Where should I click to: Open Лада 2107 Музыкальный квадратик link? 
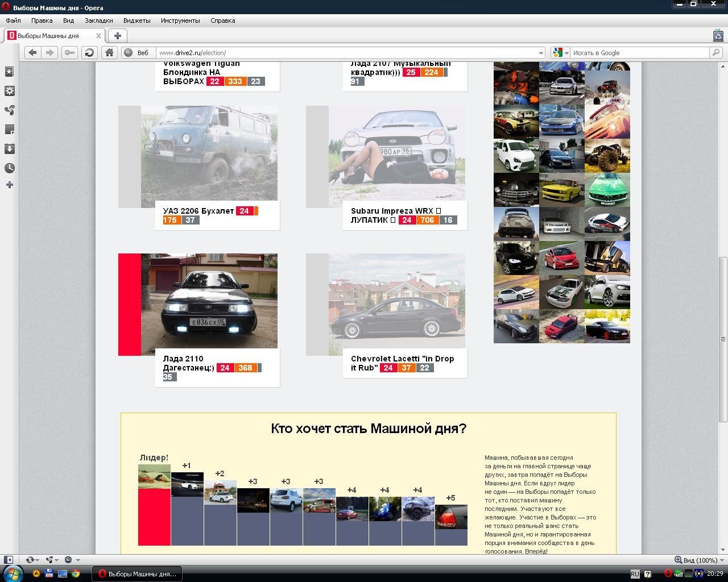click(400, 68)
